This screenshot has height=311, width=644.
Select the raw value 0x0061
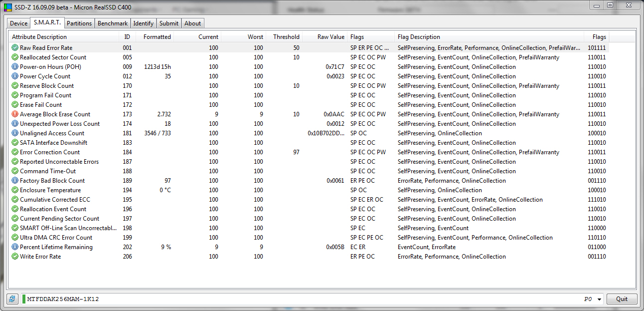click(335, 181)
